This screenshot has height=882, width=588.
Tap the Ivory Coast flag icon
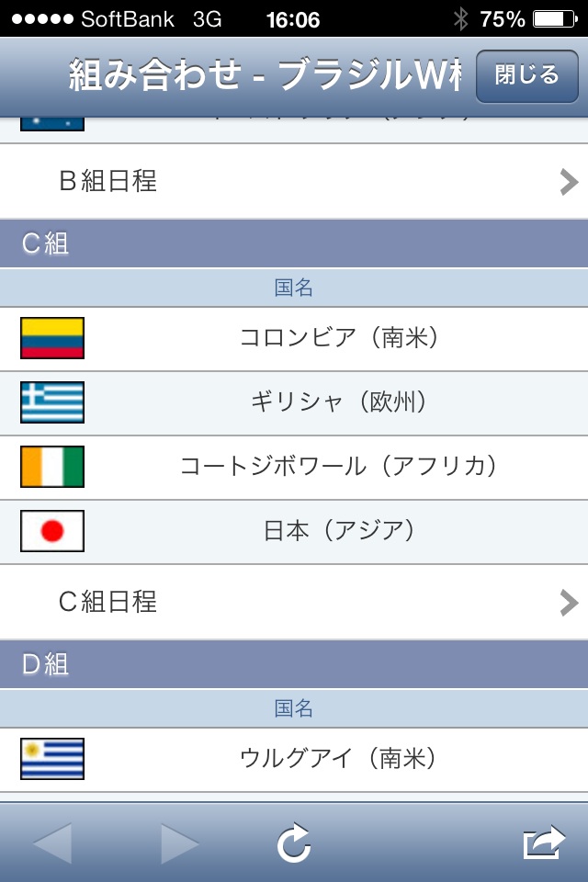52,467
